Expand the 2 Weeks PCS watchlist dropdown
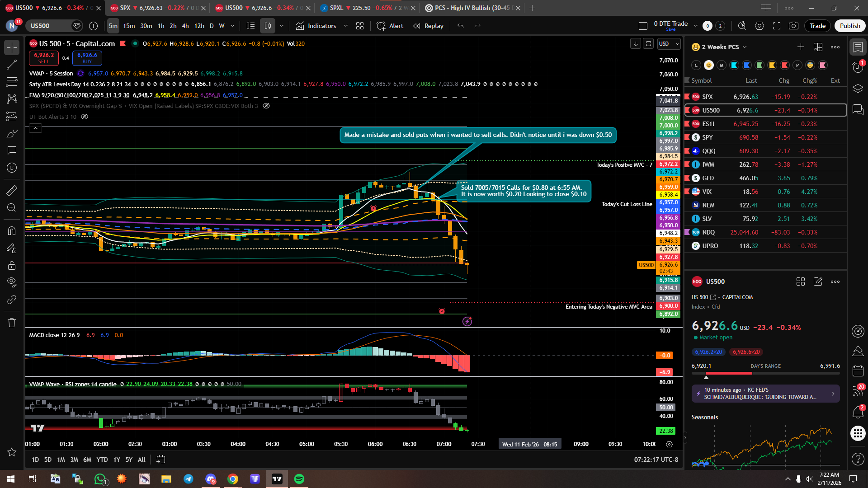The image size is (868, 488). (x=745, y=47)
